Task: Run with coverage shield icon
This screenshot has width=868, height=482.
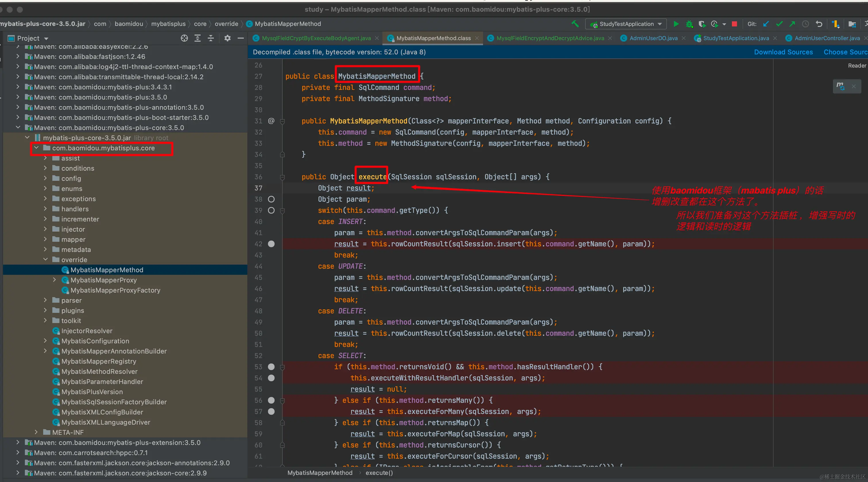Action: coord(702,24)
